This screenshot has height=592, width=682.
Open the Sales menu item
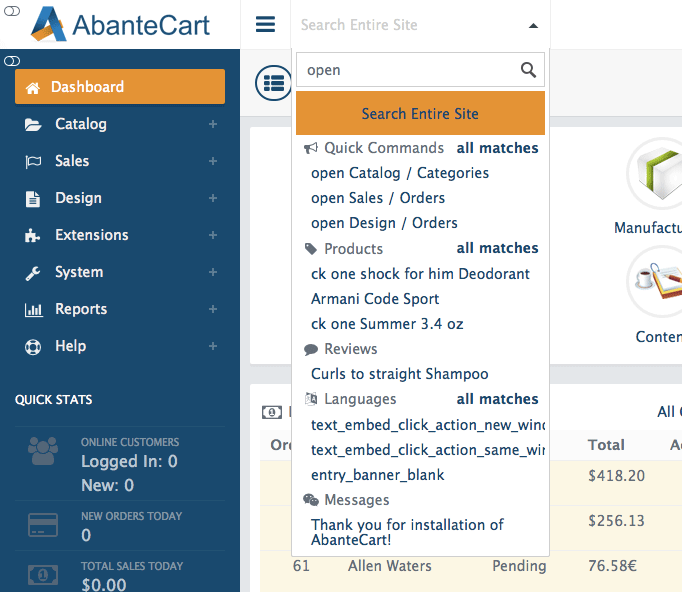point(120,161)
